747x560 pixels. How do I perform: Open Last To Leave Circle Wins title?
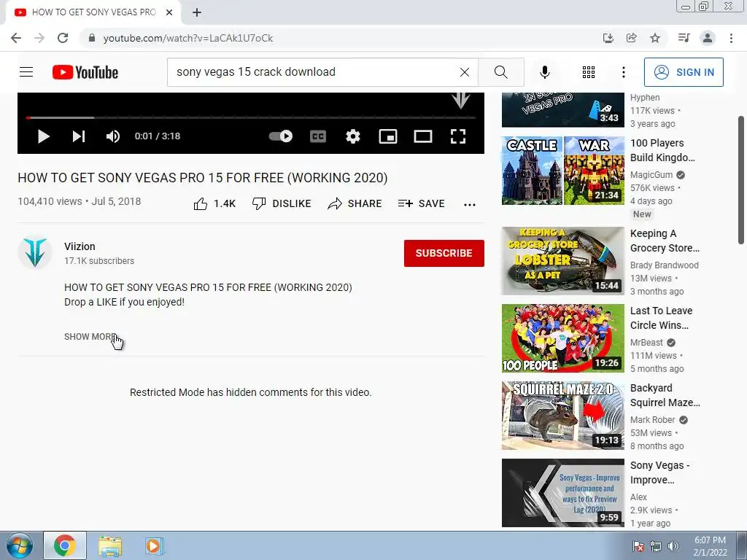click(x=661, y=318)
